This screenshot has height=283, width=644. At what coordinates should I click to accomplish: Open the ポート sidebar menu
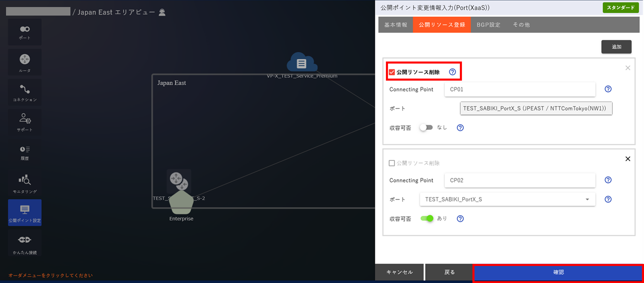pos(25,32)
